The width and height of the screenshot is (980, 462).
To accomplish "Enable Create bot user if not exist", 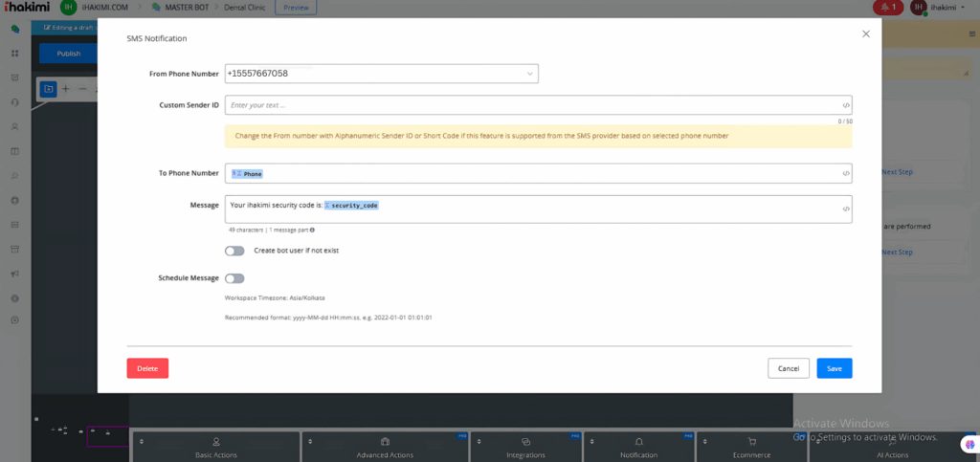I will click(234, 251).
